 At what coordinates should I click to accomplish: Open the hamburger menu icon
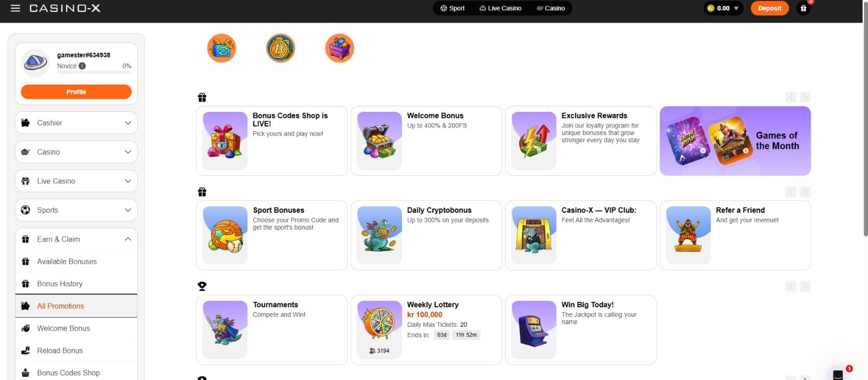click(15, 8)
